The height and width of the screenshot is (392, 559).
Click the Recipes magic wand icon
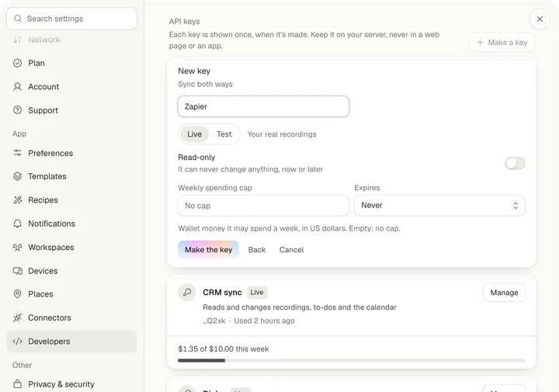(x=17, y=200)
